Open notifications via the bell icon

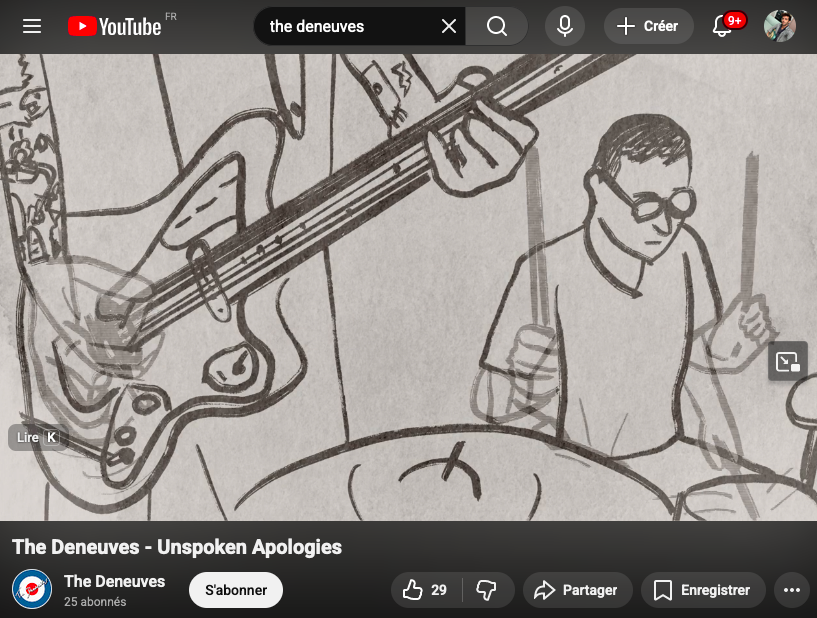point(722,26)
